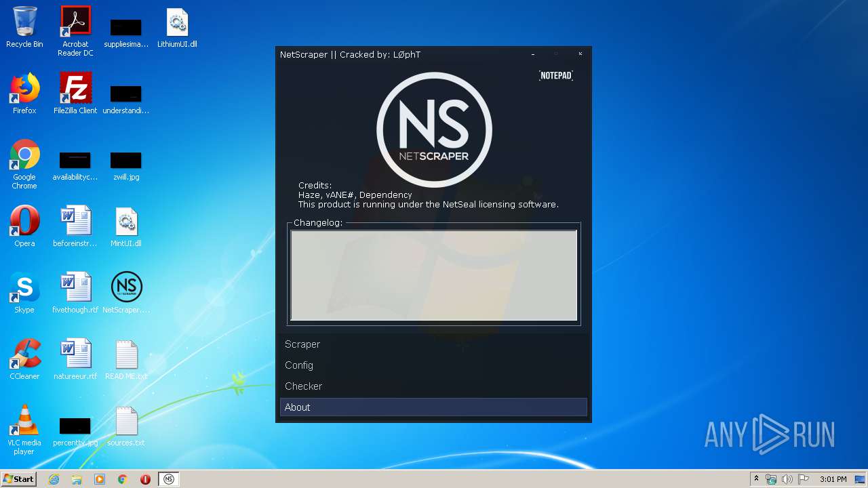
Task: Click the NetScraper NS logo
Action: pos(434,129)
